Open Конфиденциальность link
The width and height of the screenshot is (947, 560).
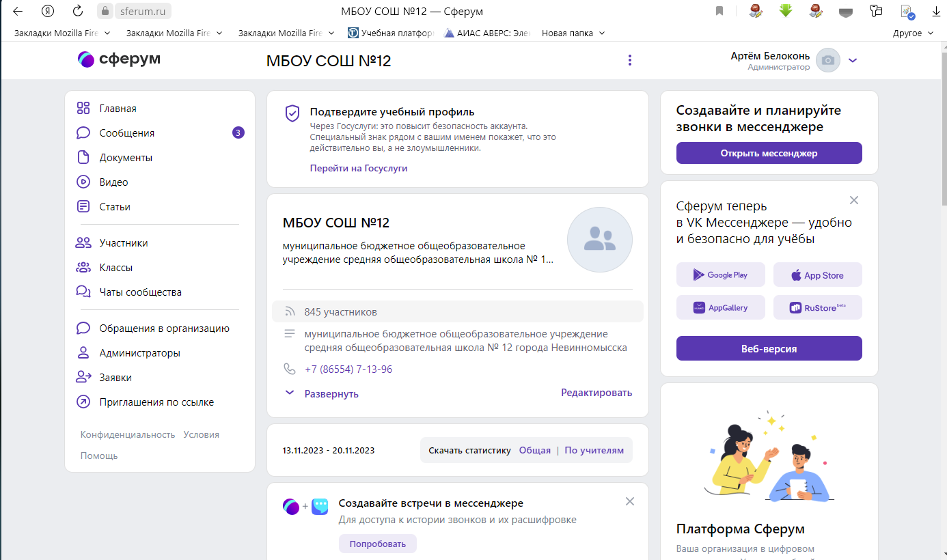tap(128, 434)
